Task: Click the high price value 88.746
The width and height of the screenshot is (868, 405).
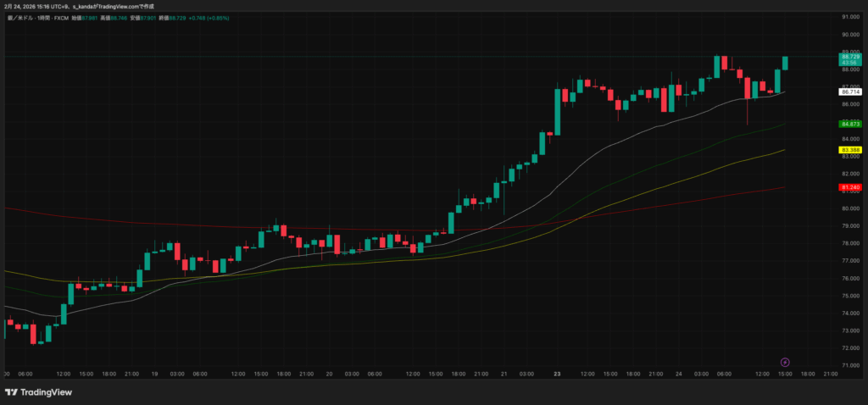Action: point(119,17)
